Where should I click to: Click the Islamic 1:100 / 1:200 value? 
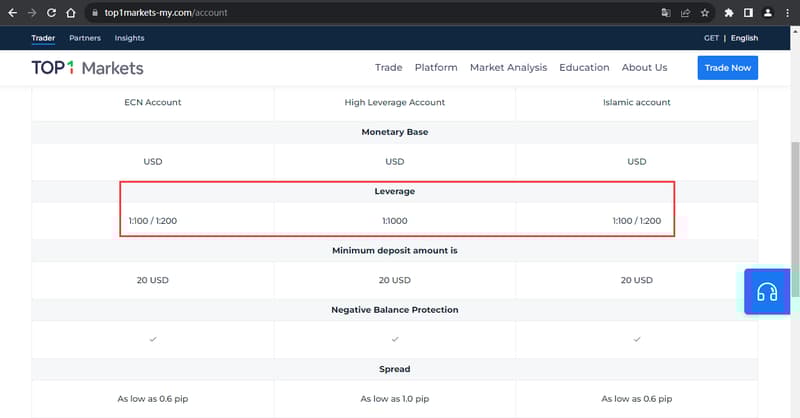coord(636,220)
